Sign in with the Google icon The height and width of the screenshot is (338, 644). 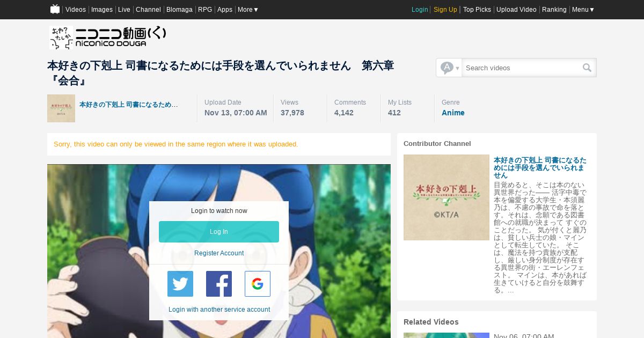tap(258, 284)
